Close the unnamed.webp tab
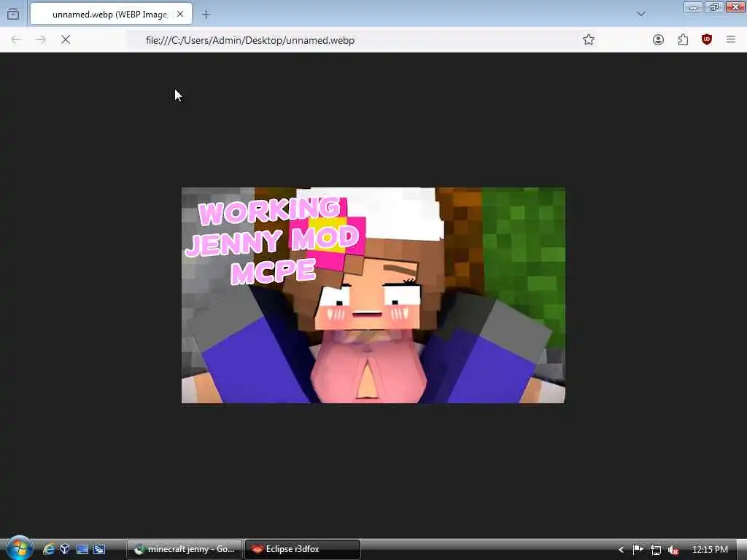The image size is (747, 560). [180, 15]
